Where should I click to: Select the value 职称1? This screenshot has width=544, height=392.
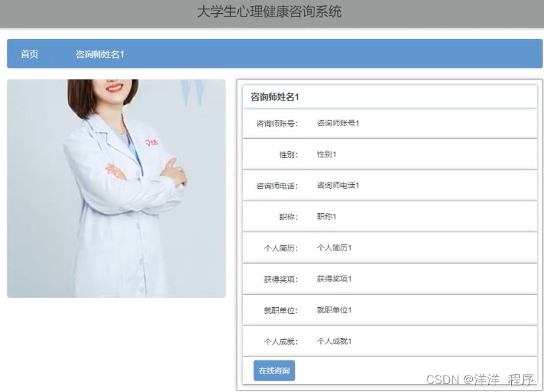pos(326,217)
